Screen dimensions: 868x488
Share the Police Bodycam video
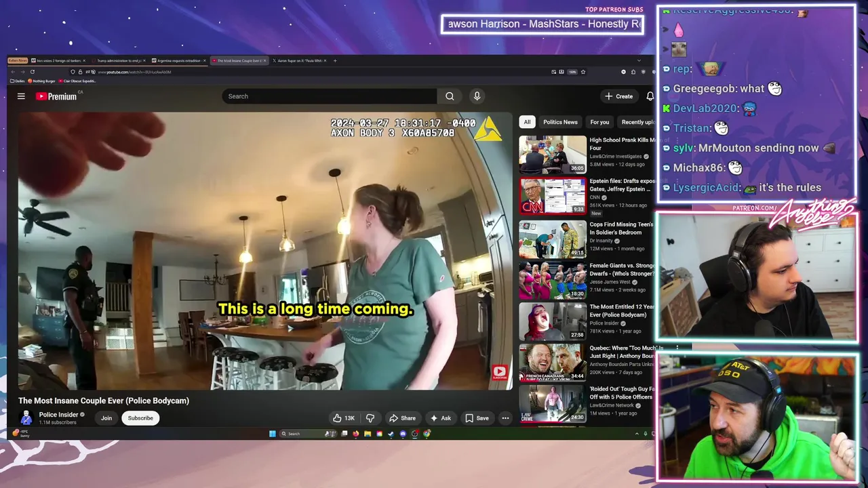[402, 418]
